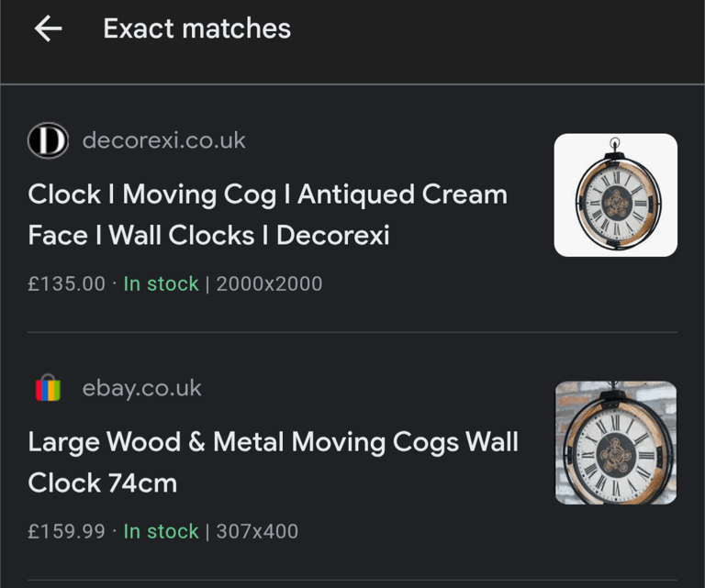Viewport: 705px width, 588px height.
Task: Open Clock Moving Cog Antiqued Cream listing
Action: click(x=267, y=215)
